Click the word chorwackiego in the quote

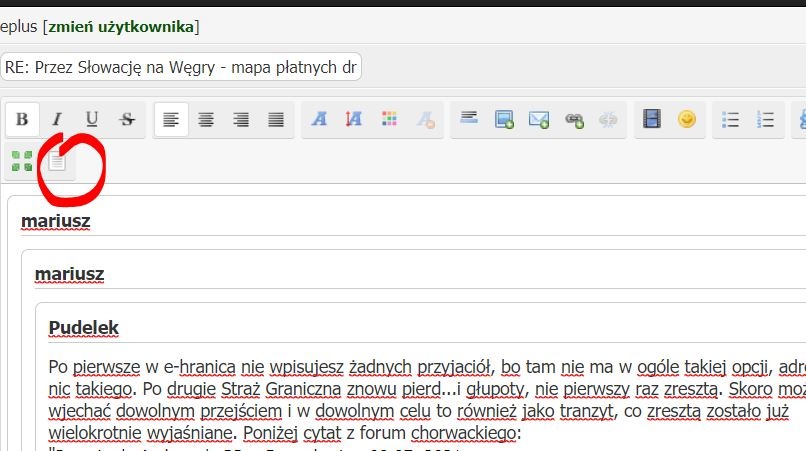coord(463,433)
